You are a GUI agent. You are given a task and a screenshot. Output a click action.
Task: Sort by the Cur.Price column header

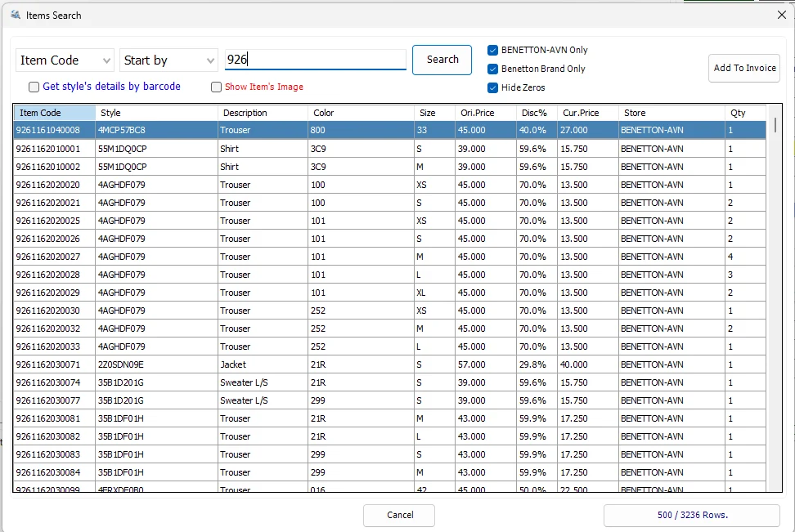pyautogui.click(x=587, y=113)
